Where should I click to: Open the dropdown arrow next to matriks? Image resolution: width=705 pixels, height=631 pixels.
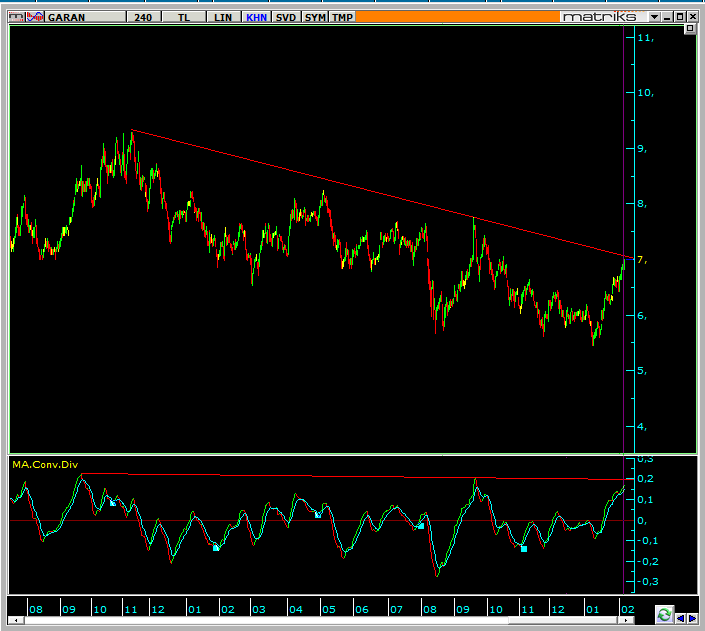pos(654,17)
